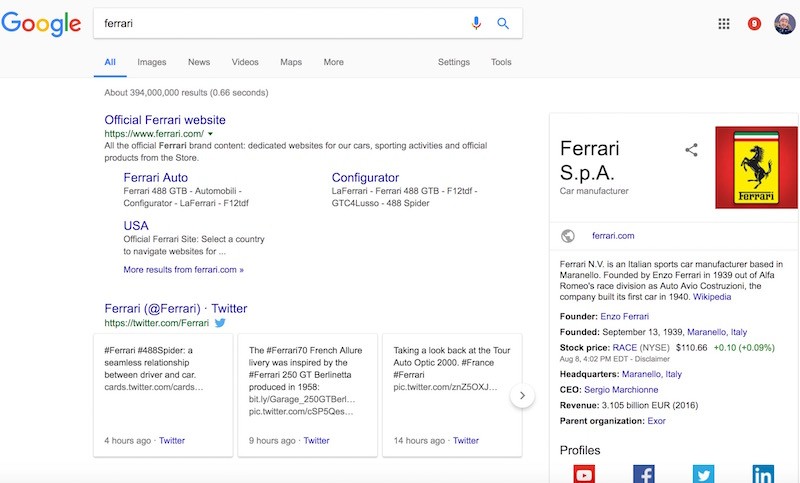The image size is (800, 483).
Task: Click the globe icon beside ferrari.com
Action: pyautogui.click(x=567, y=236)
